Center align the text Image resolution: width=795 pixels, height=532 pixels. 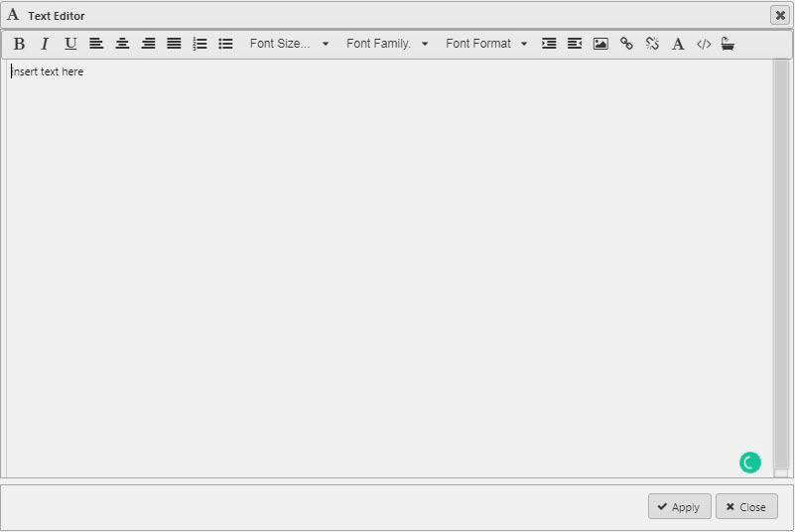click(122, 44)
